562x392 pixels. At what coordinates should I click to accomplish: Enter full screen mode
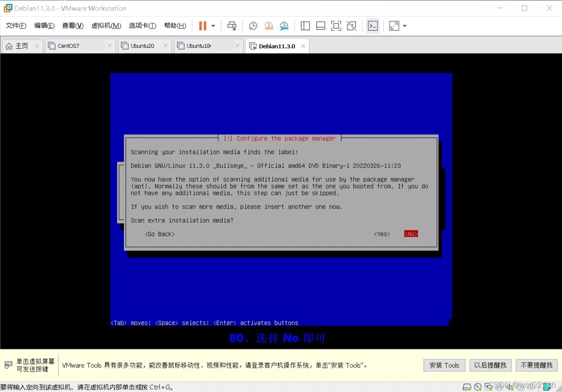coord(336,26)
